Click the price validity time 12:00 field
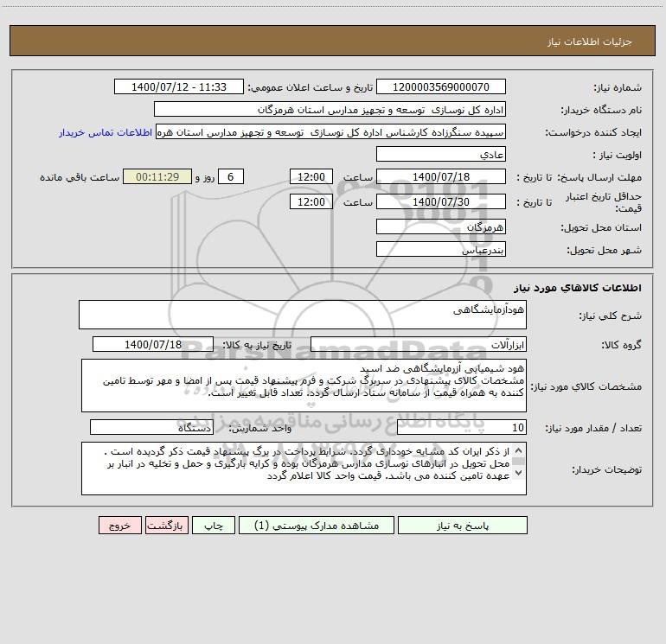Viewport: 666px width, 644px height. pyautogui.click(x=311, y=201)
